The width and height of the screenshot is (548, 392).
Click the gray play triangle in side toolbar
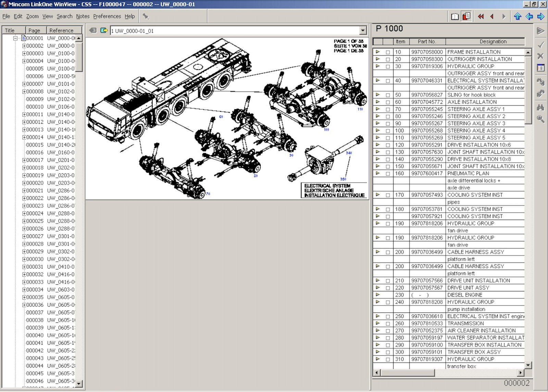point(540,31)
